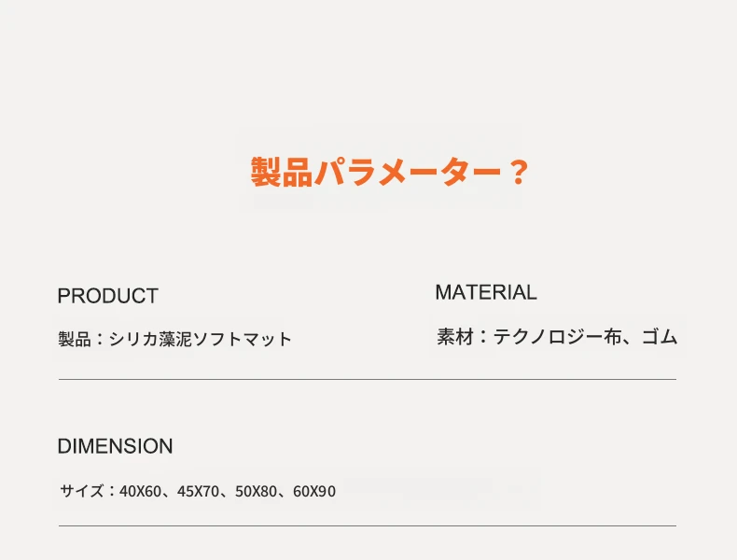This screenshot has height=560, width=737.
Task: Select the 40X60 size value
Action: pos(140,492)
